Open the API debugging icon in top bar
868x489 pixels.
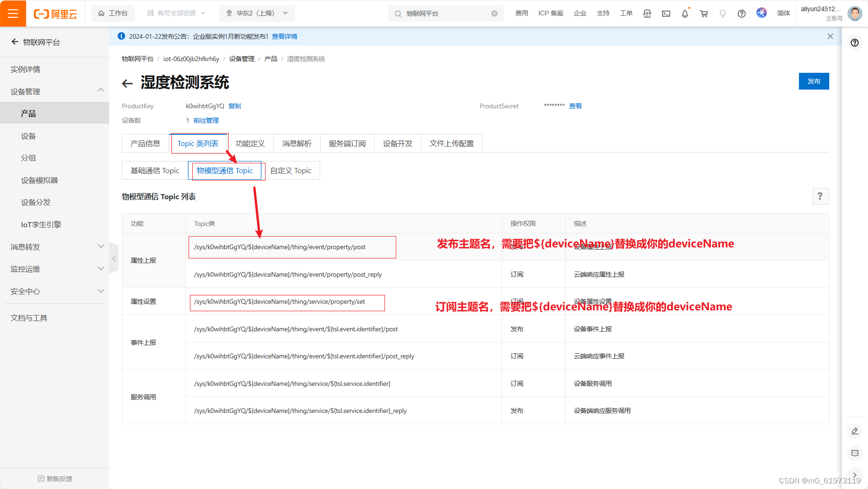647,14
